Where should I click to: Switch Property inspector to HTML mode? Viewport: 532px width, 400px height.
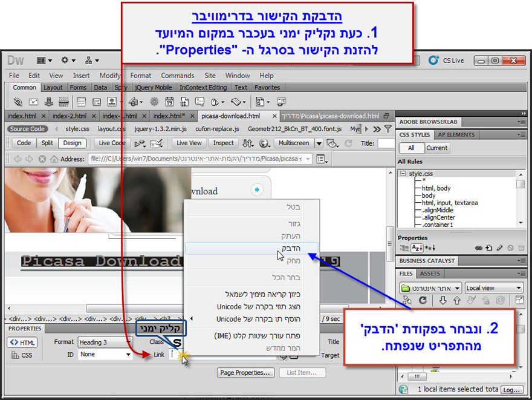[x=22, y=343]
